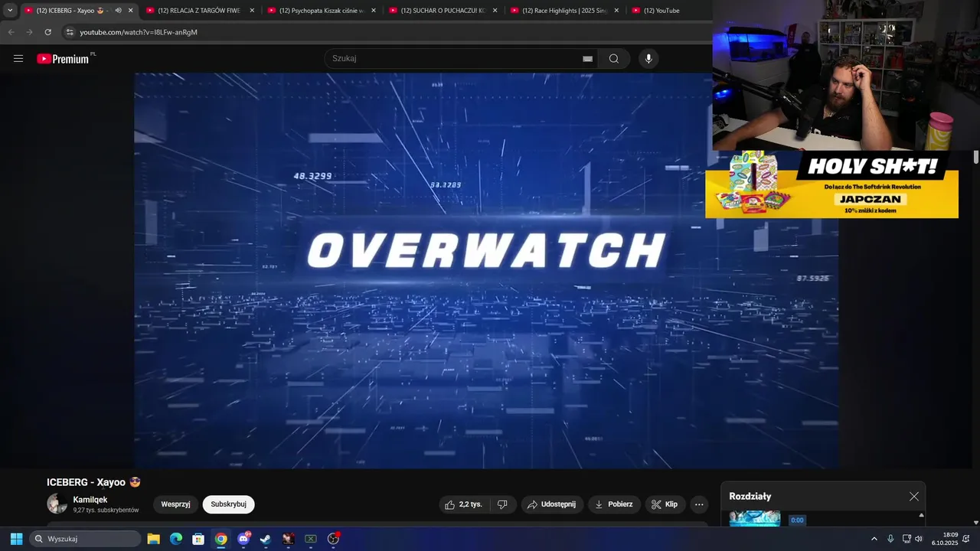980x551 pixels.
Task: Click the Rozdziały panel heading
Action: click(x=750, y=497)
